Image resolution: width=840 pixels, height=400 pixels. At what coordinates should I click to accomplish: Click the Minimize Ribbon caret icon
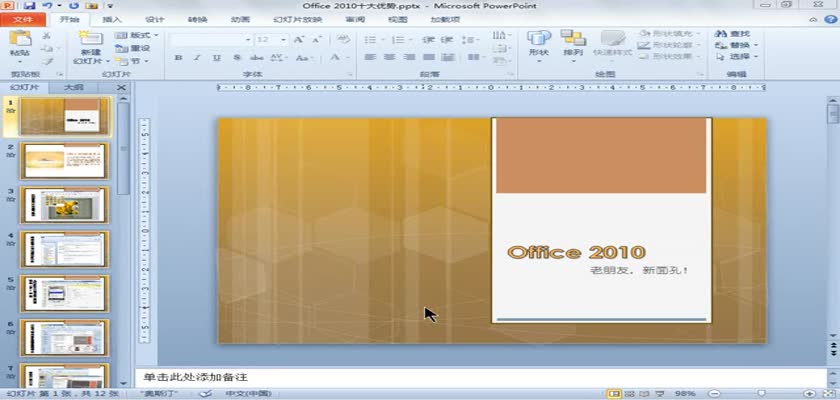[813, 20]
